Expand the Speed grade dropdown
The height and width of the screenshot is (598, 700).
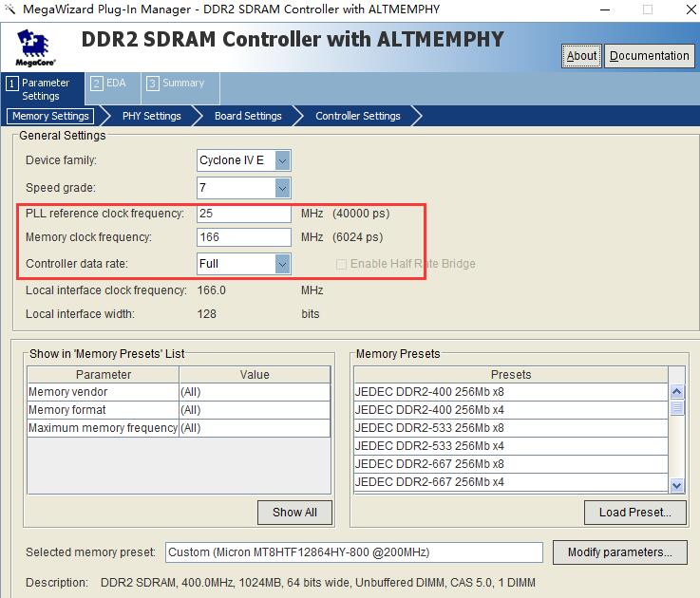pos(283,188)
